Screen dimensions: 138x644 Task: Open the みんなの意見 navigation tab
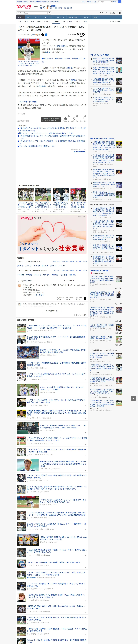point(73,17)
